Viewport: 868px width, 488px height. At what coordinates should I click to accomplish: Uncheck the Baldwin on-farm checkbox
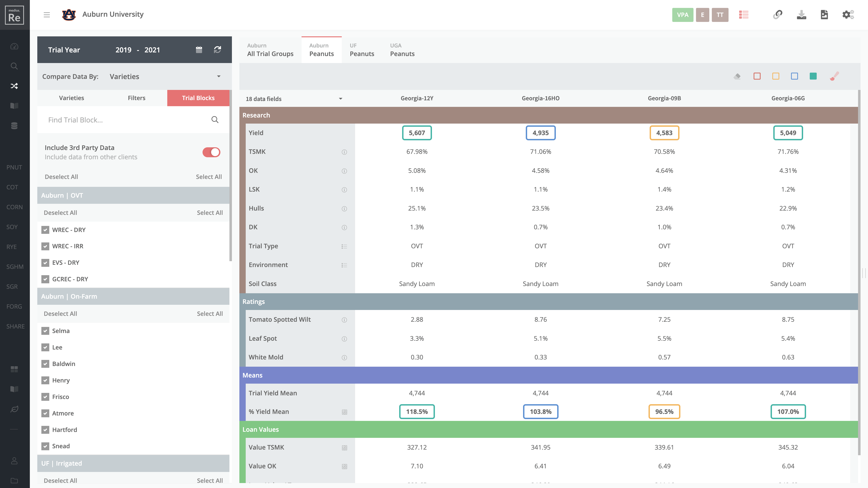(45, 364)
